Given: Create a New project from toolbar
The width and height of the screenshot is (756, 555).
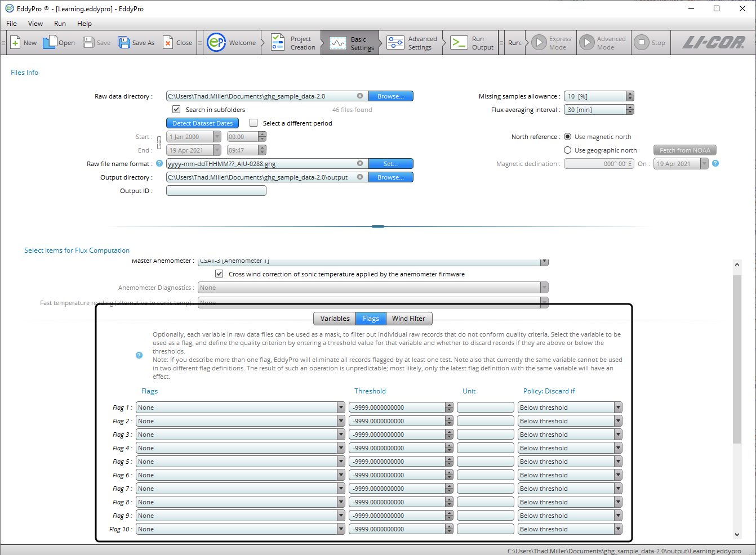Looking at the screenshot, I should (x=23, y=43).
